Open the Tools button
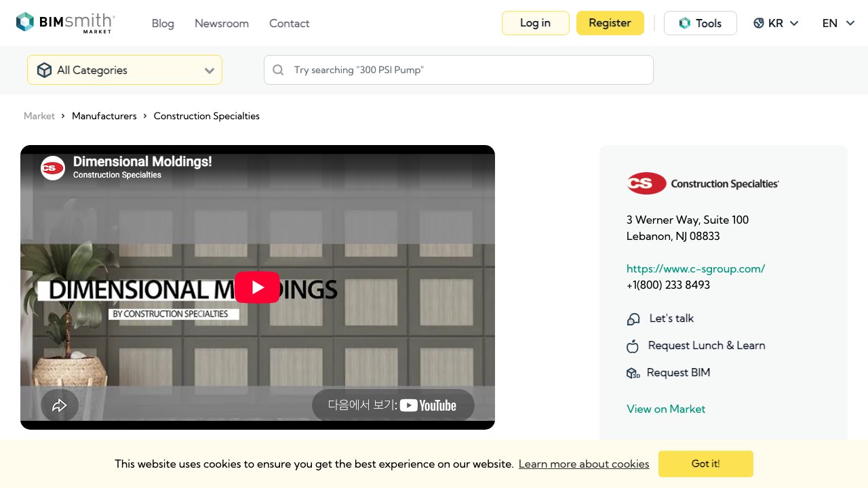The width and height of the screenshot is (868, 488). [x=701, y=23]
